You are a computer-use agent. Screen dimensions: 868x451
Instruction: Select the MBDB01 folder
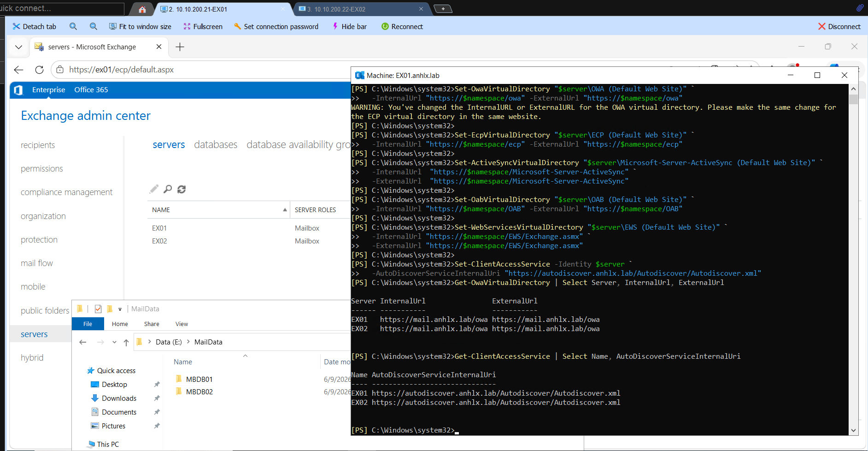click(x=199, y=380)
